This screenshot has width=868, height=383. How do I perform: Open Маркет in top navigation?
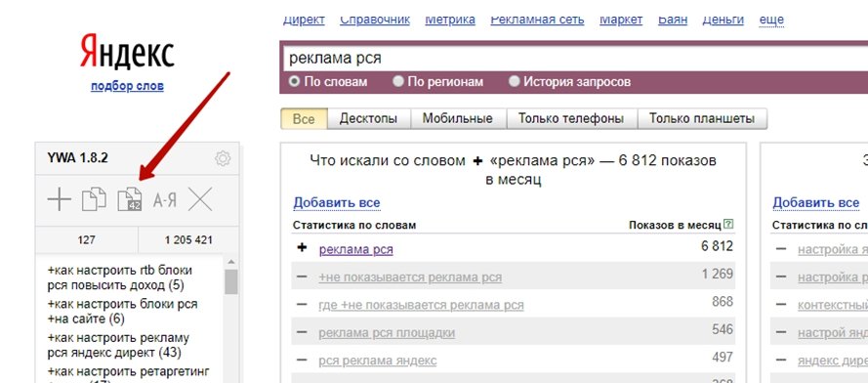[621, 20]
